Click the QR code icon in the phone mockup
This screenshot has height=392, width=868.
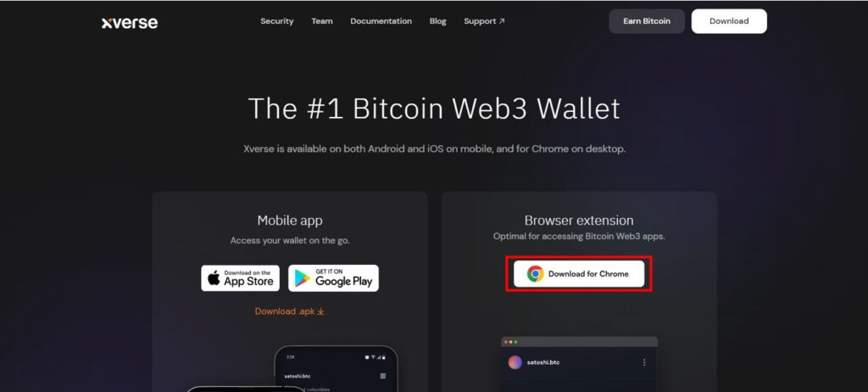pos(382,376)
